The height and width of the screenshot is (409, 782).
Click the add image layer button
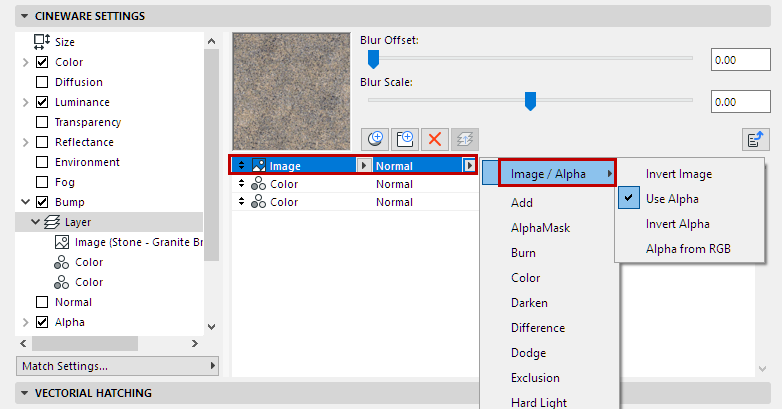404,139
